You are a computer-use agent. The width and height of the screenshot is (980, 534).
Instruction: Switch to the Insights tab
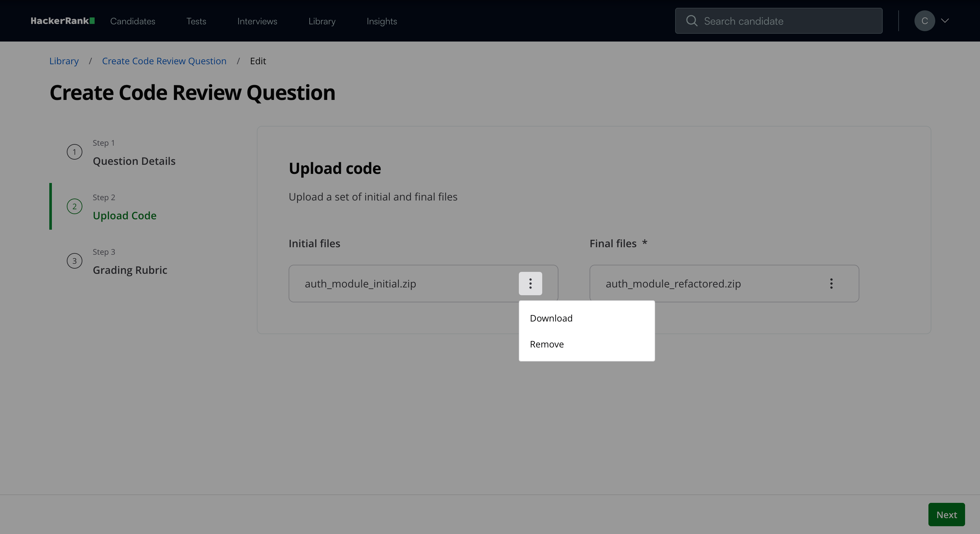[382, 21]
